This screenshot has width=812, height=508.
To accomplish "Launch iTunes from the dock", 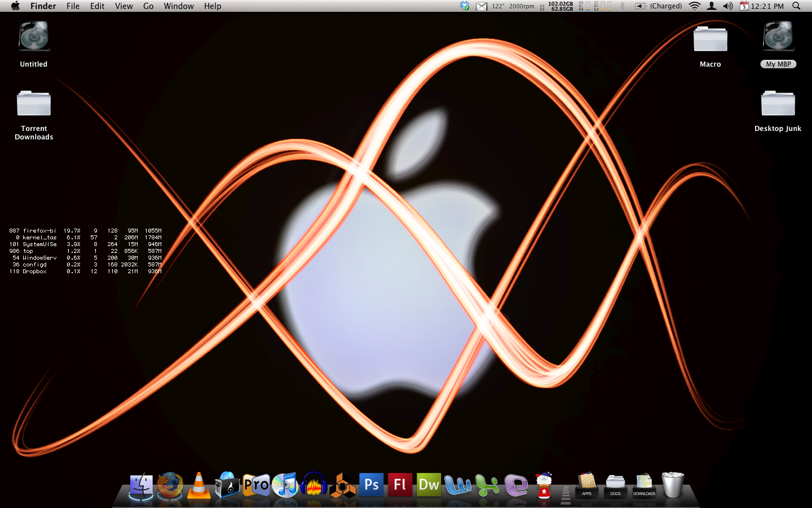I will coord(285,485).
